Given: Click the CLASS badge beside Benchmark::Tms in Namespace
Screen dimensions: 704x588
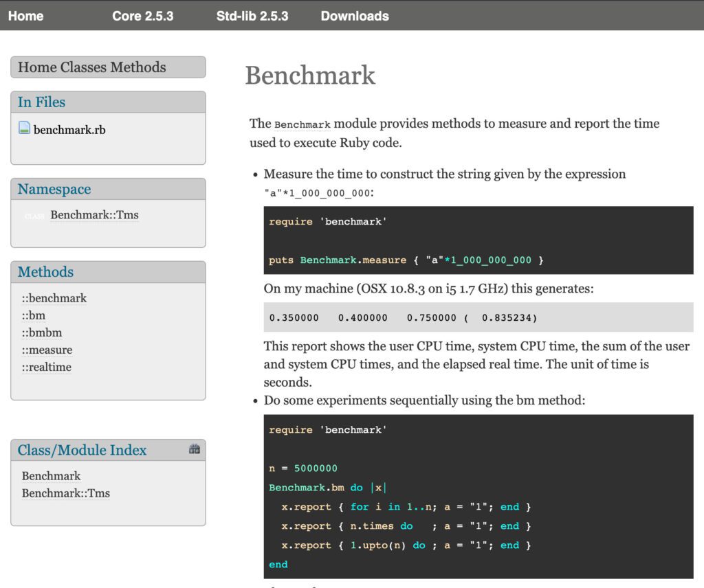Looking at the screenshot, I should tap(34, 216).
